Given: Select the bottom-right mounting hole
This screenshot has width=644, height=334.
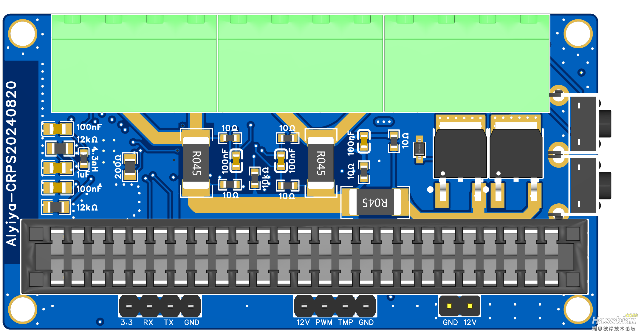Looking at the screenshot, I should point(578,310).
